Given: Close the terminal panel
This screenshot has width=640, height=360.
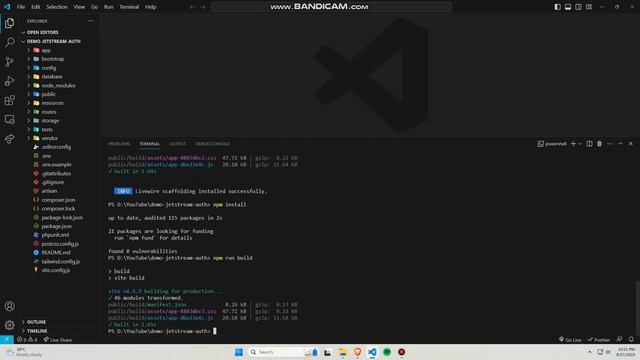Looking at the screenshot, I should (x=631, y=144).
